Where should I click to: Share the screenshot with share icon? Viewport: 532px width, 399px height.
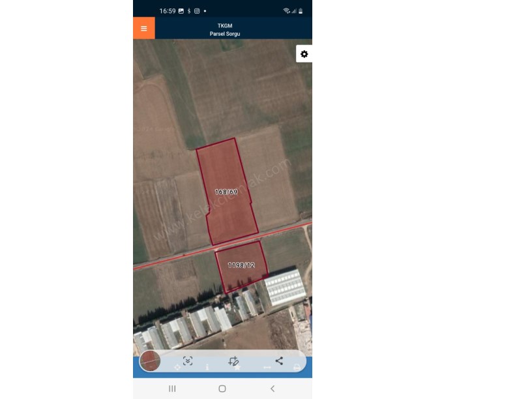click(x=279, y=361)
